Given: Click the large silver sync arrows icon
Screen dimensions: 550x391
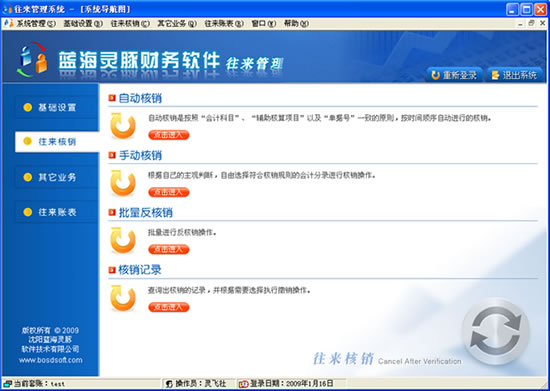Looking at the screenshot, I should pyautogui.click(x=496, y=331).
